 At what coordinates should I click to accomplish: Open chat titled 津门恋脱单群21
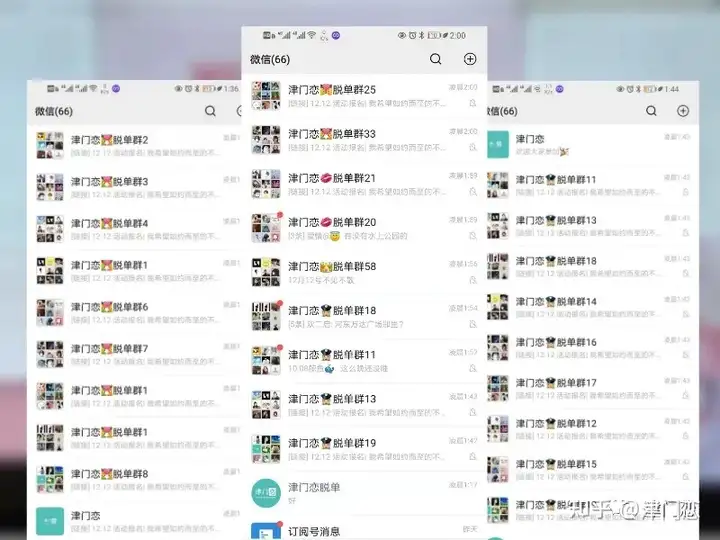tap(332, 178)
